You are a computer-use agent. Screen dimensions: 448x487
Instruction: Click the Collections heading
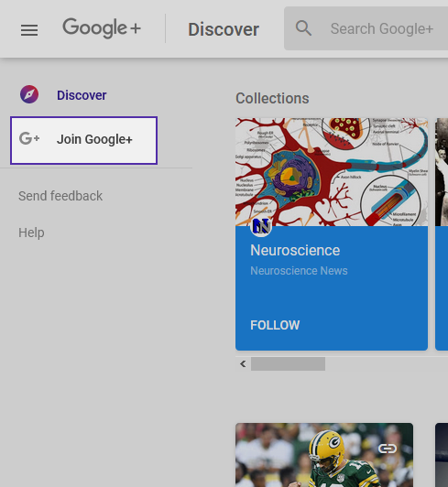pyautogui.click(x=272, y=99)
